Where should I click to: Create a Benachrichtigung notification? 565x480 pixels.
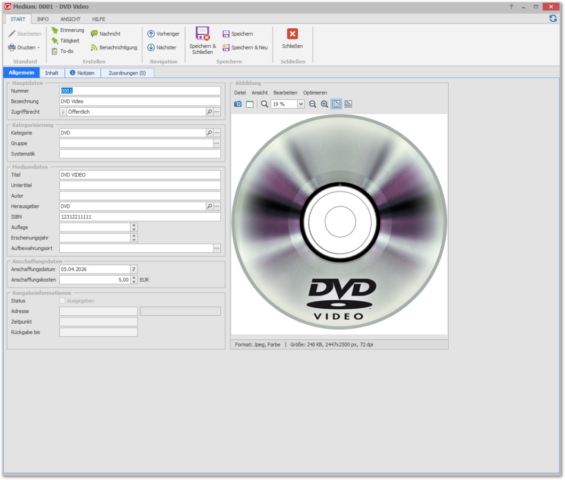tap(114, 47)
